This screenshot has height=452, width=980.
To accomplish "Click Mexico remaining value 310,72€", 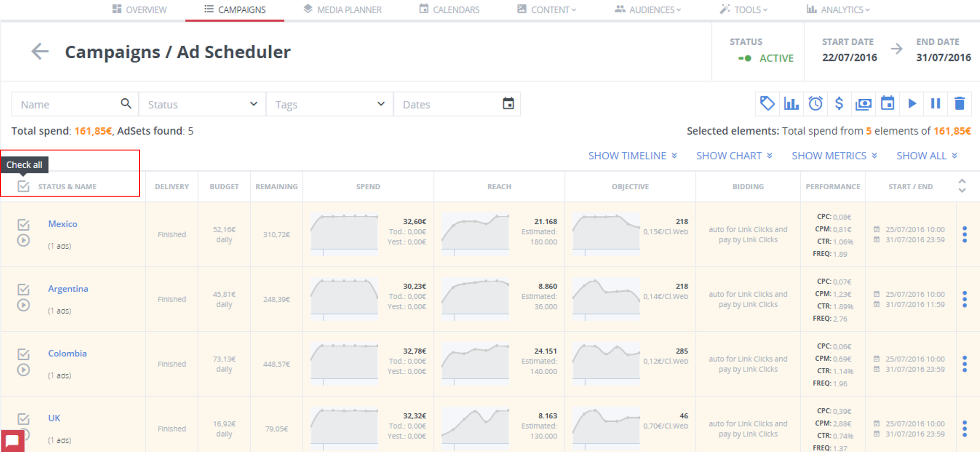I will (x=277, y=234).
